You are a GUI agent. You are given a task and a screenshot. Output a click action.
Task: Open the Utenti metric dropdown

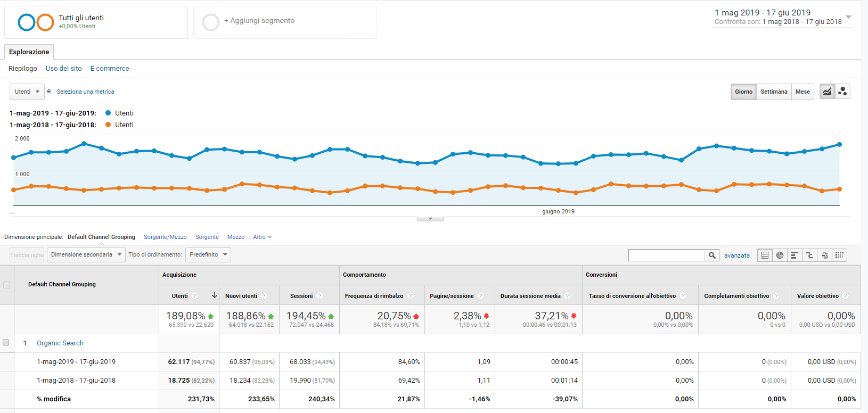pyautogui.click(x=27, y=92)
